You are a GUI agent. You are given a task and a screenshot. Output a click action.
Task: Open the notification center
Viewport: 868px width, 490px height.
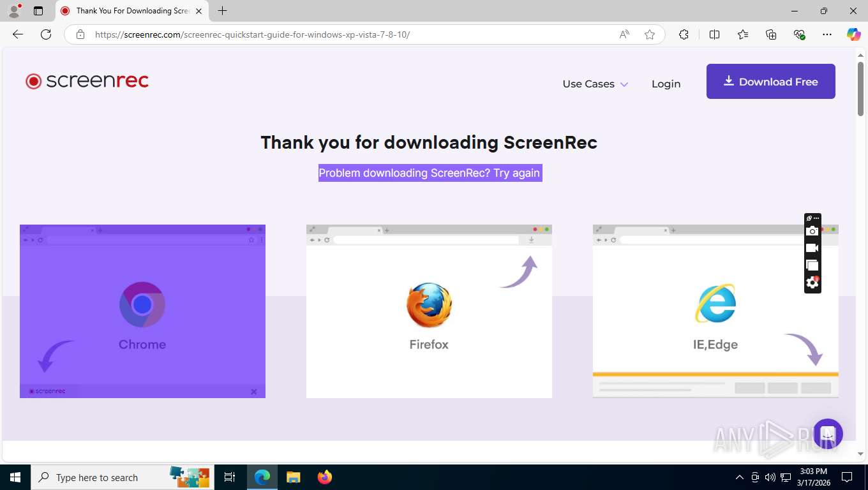847,477
